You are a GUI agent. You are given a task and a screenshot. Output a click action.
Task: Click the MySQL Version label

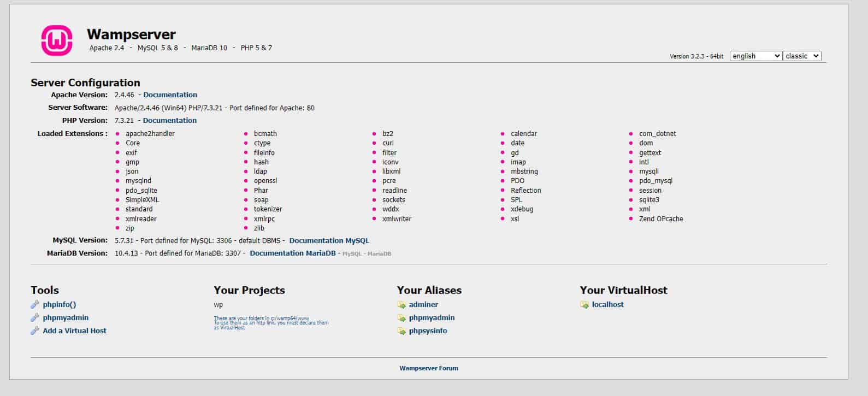click(80, 240)
